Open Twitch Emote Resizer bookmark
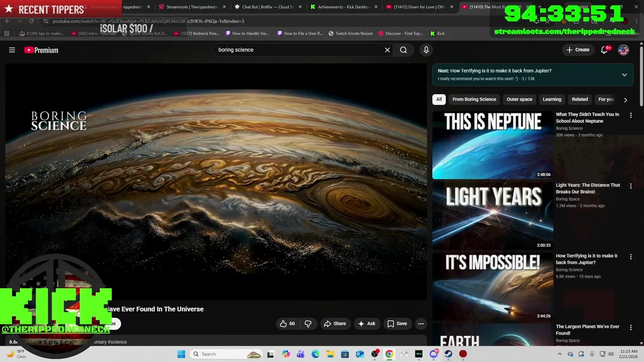This screenshot has height=362, width=644. [x=351, y=34]
